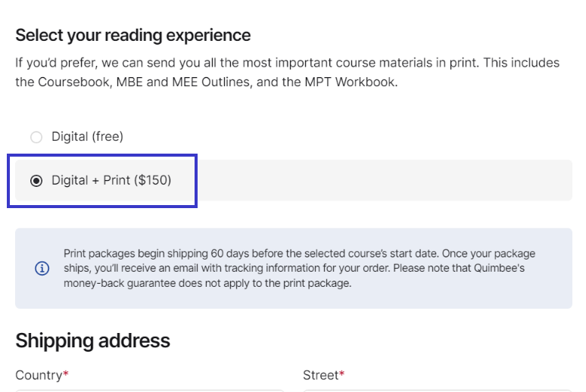Click the "money-back guarantee" line in notice
Image resolution: width=586 pixels, height=392 pixels.
click(207, 283)
